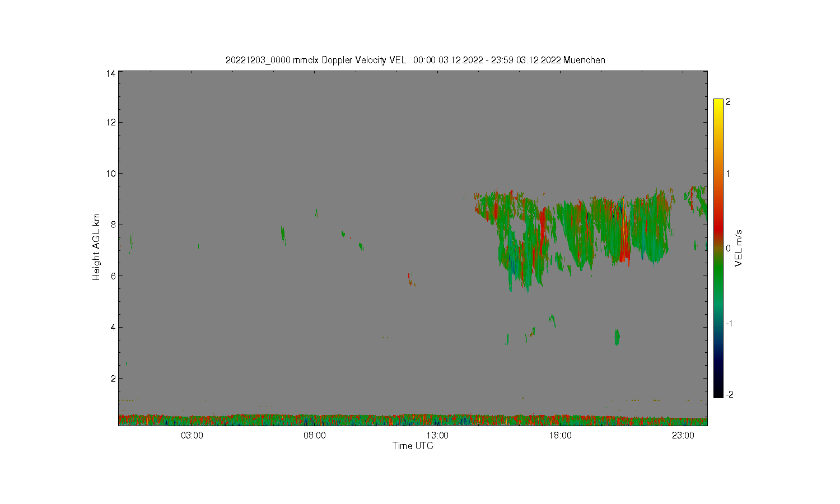Click the 08:00 time tick label

point(314,436)
